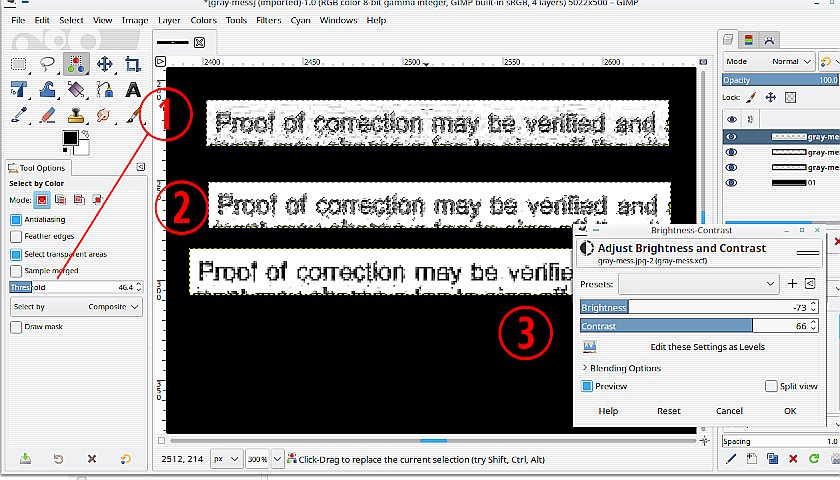Refresh brushes green arrow icon
The image size is (840, 480).
[x=814, y=459]
